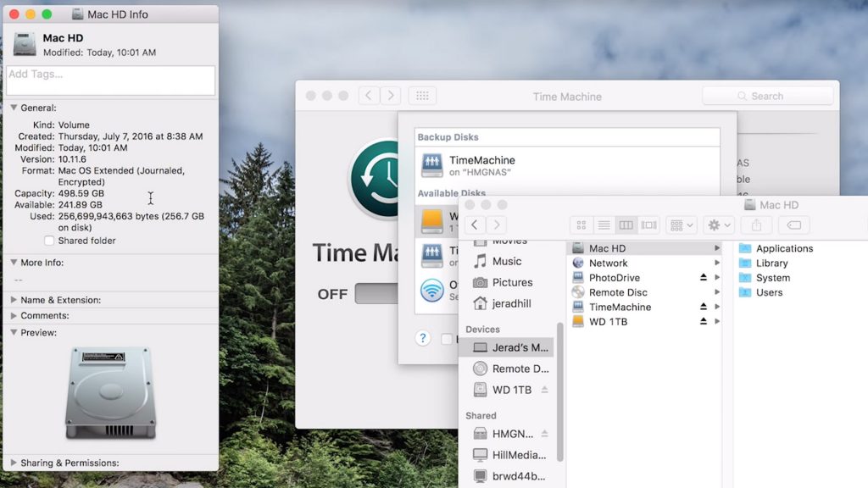Go forward in Time Machine preferences window
This screenshot has height=488, width=868.
point(390,96)
